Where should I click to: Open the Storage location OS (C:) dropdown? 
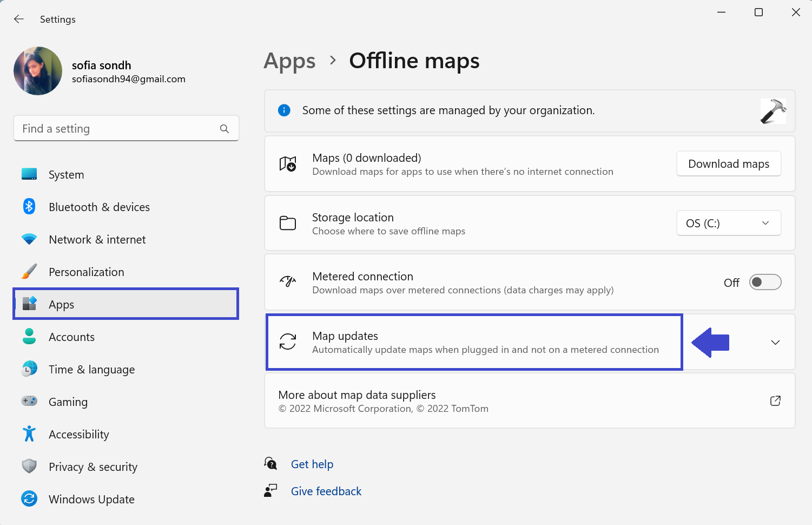pos(728,224)
